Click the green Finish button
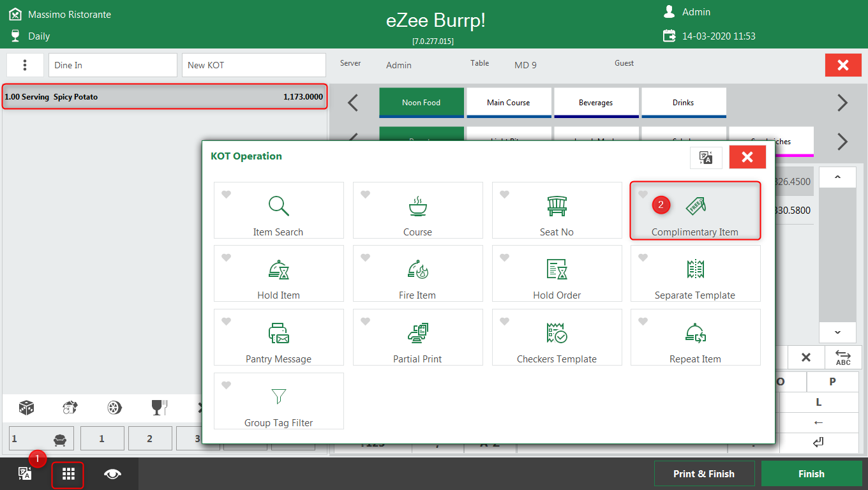 point(811,474)
